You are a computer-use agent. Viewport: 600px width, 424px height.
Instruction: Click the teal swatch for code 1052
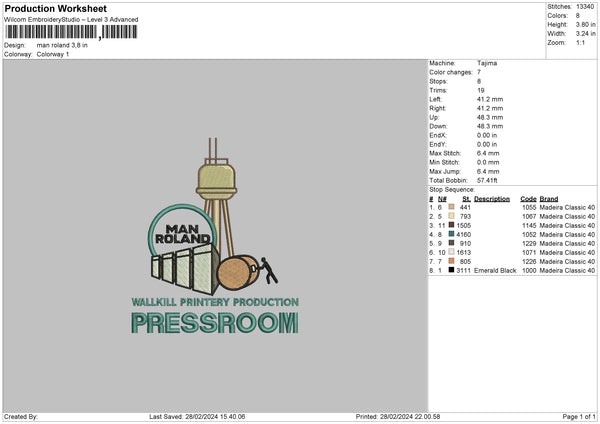(452, 234)
